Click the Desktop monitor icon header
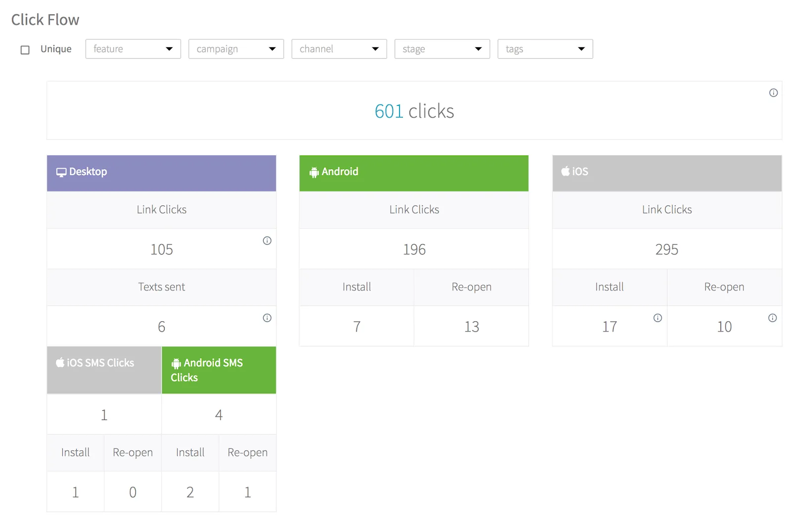The image size is (792, 532). (x=61, y=172)
